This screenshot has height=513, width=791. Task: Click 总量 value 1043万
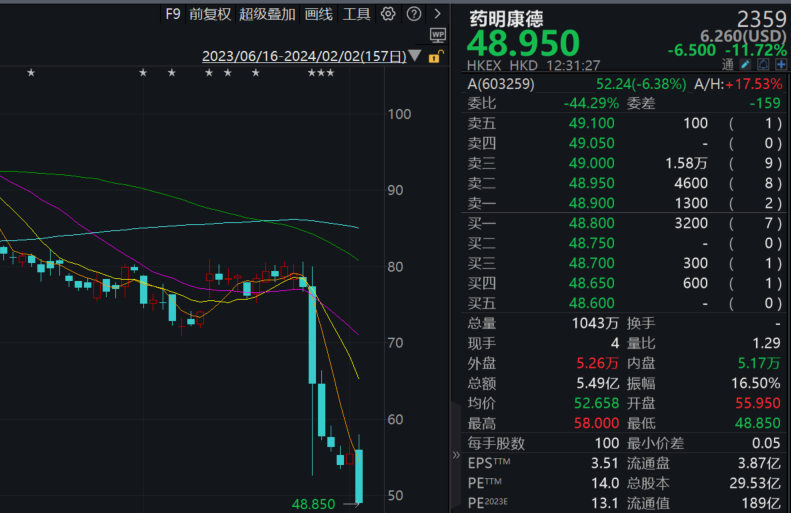(595, 323)
